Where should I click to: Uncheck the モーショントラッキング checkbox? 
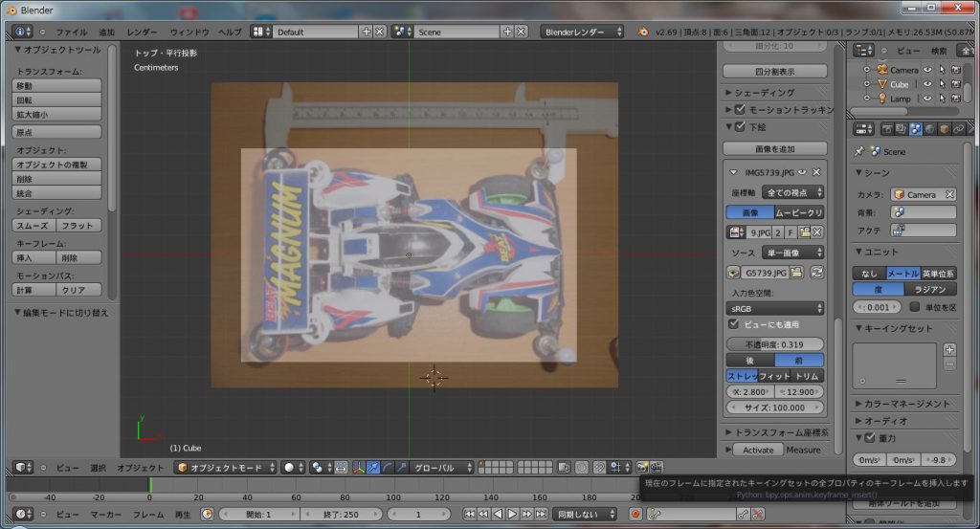point(740,109)
